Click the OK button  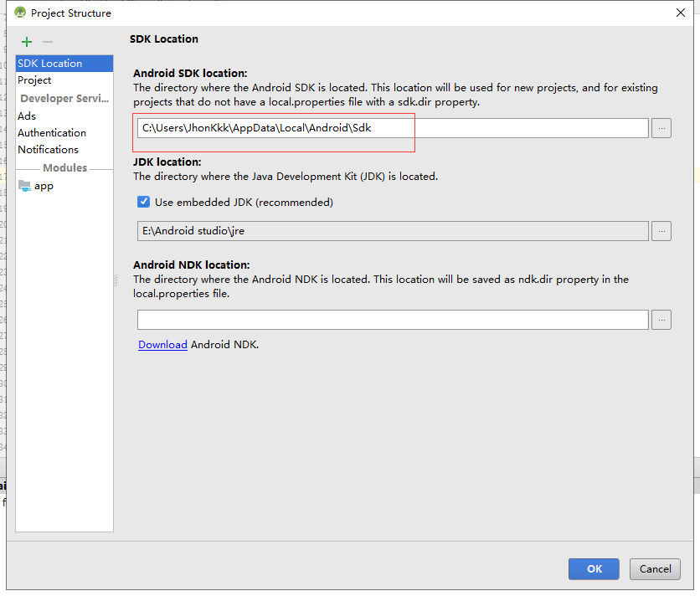(594, 568)
